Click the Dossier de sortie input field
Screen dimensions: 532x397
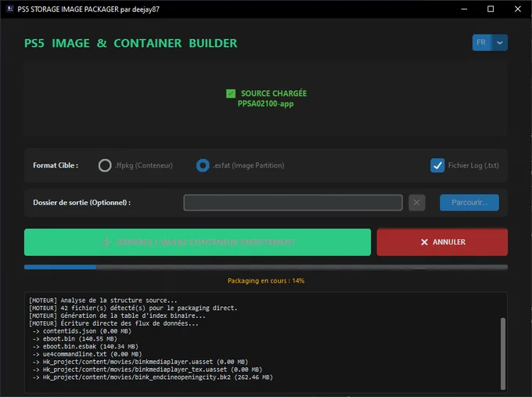[x=293, y=202]
